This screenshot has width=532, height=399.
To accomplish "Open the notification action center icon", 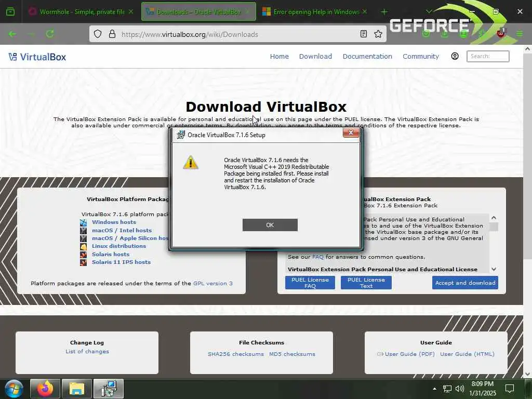I will point(510,389).
